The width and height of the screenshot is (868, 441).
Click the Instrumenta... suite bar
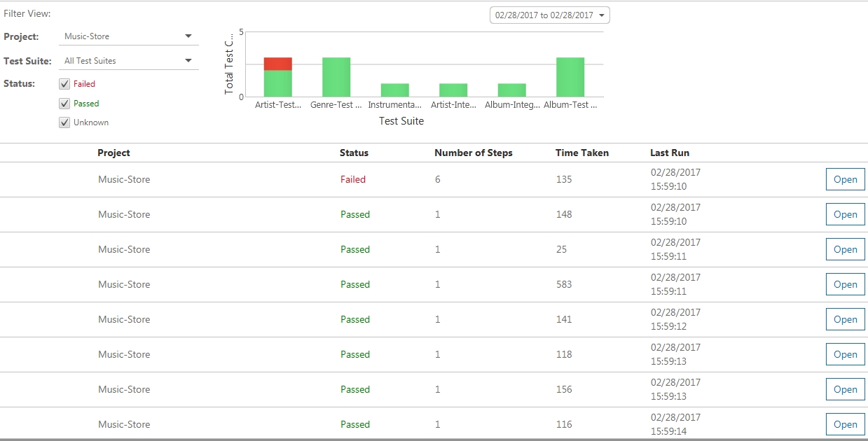pyautogui.click(x=394, y=90)
